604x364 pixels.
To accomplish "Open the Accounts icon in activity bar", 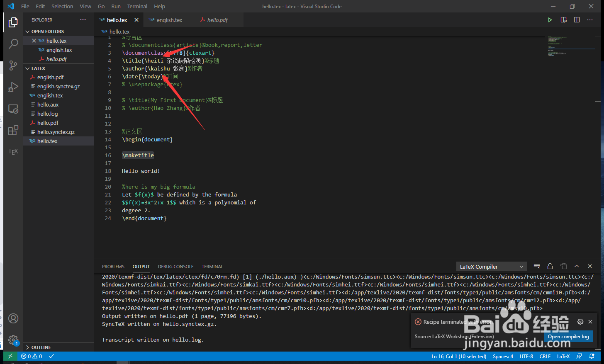I will pyautogui.click(x=13, y=318).
